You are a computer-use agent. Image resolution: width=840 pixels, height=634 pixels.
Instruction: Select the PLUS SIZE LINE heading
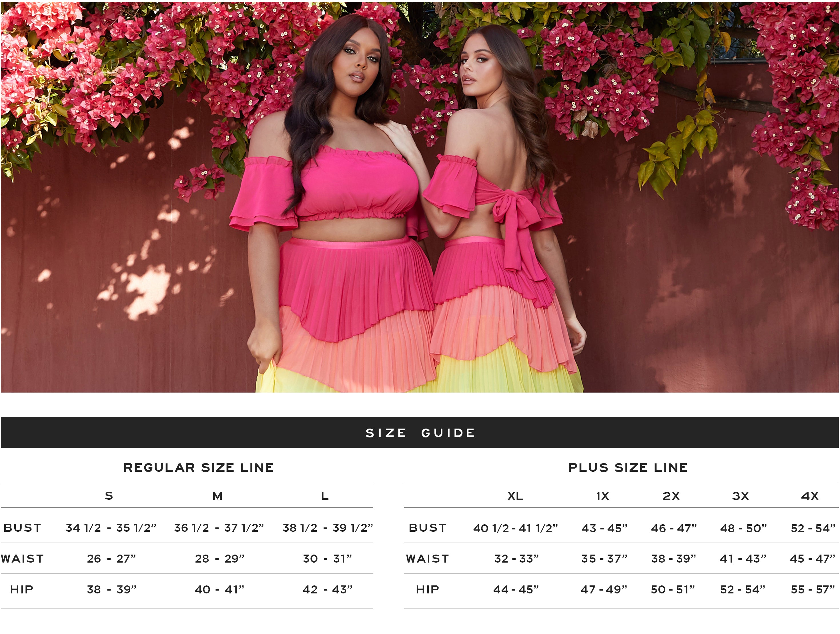628,467
